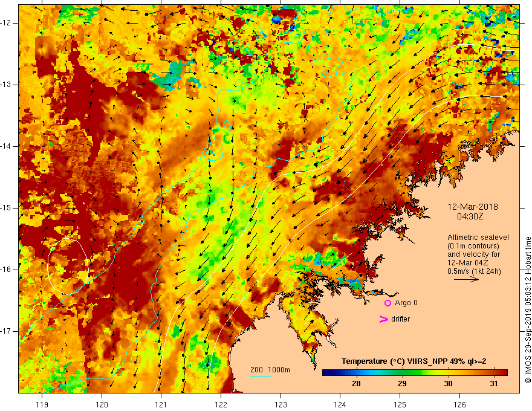The width and height of the screenshot is (532, 411).
Task: Click the '(0.1m contours)' legend line
Action: pyautogui.click(x=473, y=246)
